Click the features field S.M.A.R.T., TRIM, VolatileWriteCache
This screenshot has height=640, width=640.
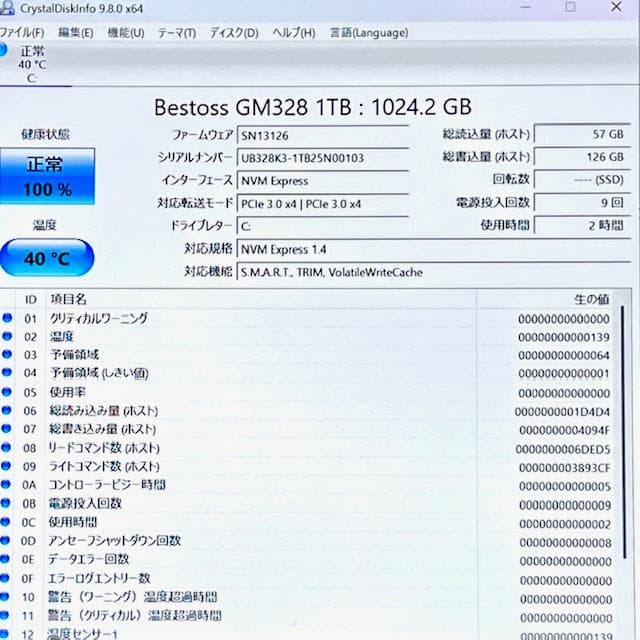(x=434, y=272)
